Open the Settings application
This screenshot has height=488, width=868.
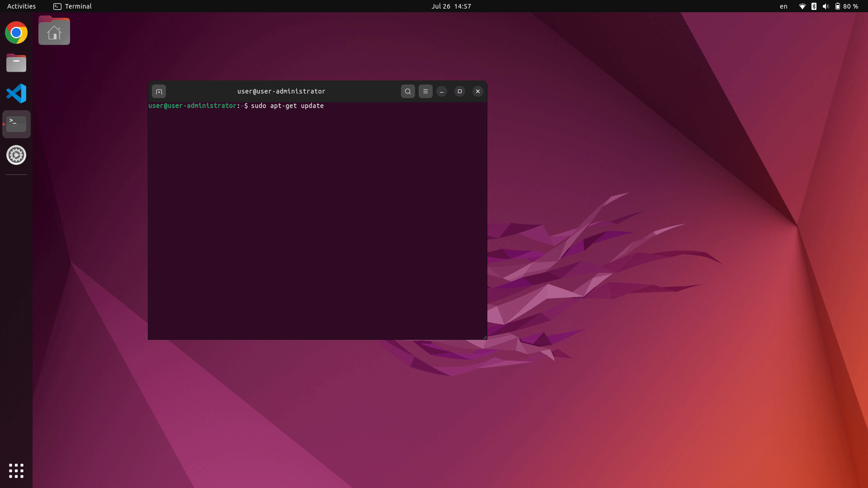pos(16,155)
